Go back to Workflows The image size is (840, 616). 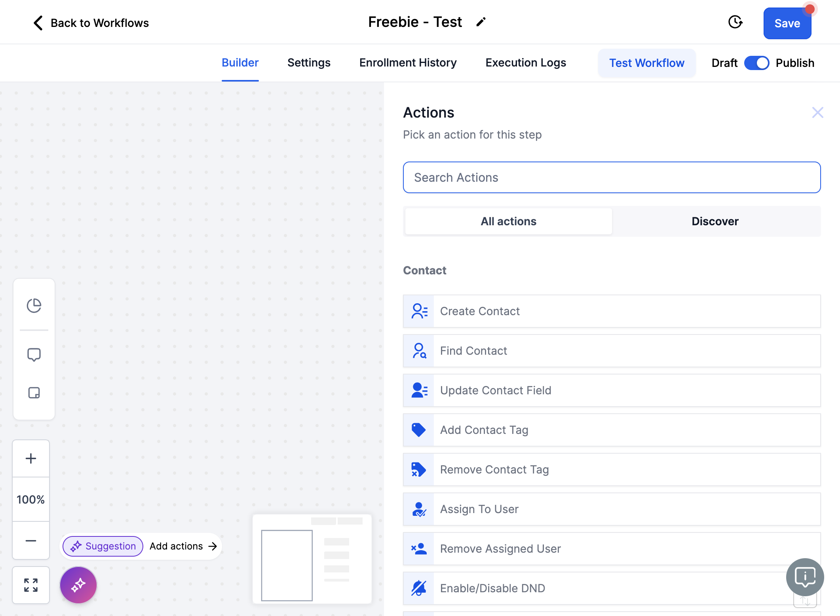click(91, 23)
